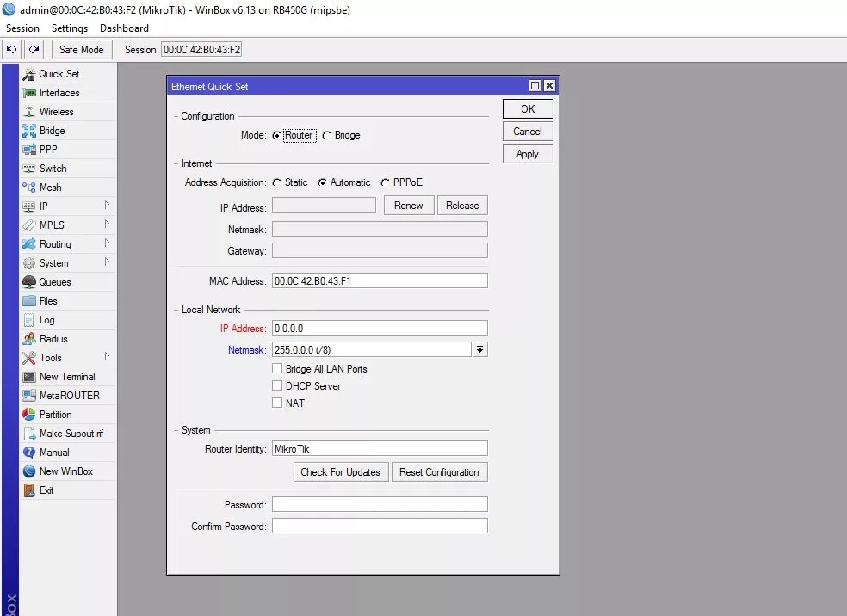Click Cancel in Ethernet Quick Set
The height and width of the screenshot is (616, 847).
coord(528,132)
